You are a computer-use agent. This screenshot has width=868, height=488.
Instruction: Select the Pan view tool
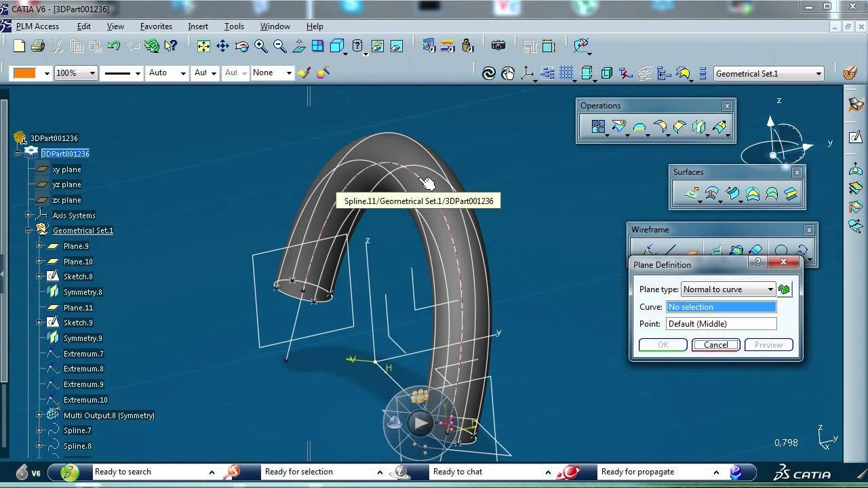222,46
